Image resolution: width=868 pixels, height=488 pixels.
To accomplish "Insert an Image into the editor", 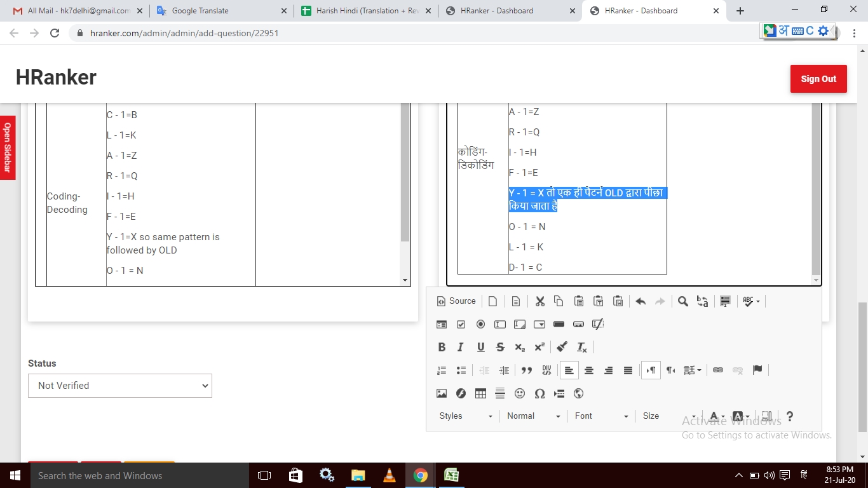I will pos(442,393).
